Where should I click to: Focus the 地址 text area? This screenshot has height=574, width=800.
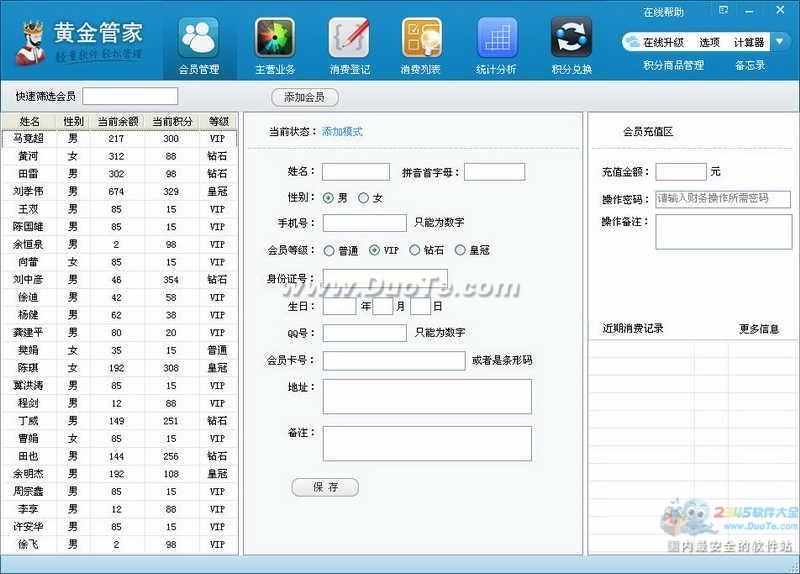[427, 396]
